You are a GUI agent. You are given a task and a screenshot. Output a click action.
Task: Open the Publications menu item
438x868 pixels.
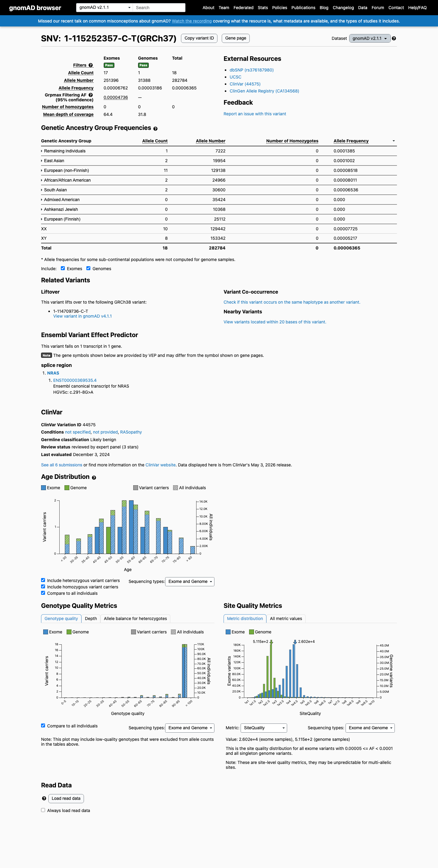click(303, 7)
